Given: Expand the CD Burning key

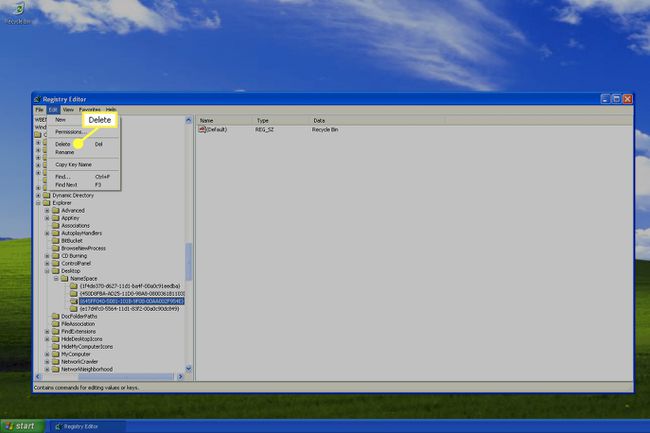Looking at the screenshot, I should click(47, 256).
